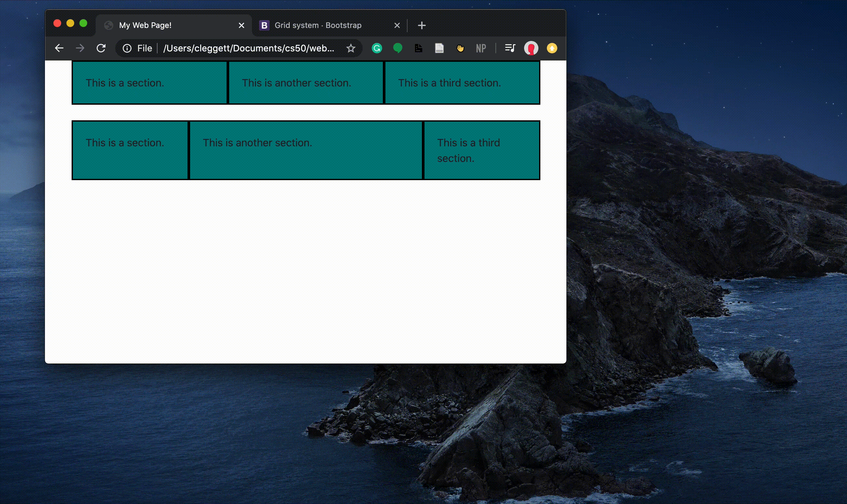
Task: Click the address bar file path
Action: point(248,48)
